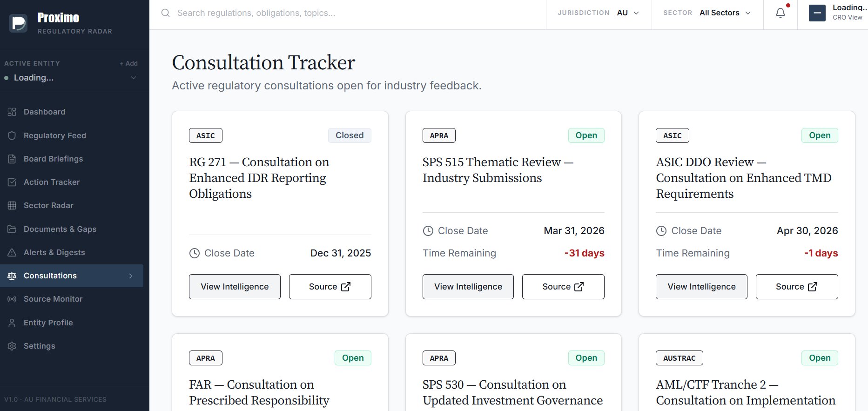Click clock icon on SPS 515 card

pos(428,231)
